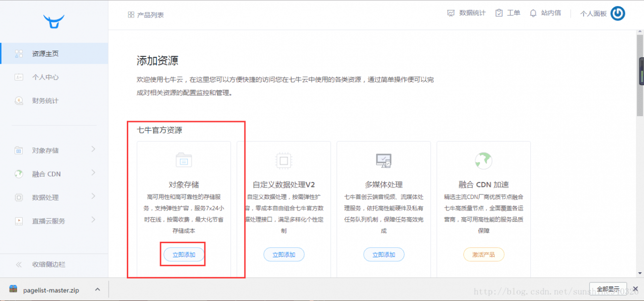Click the 全部显示 downloads button
The image size is (644, 301).
[608, 289]
